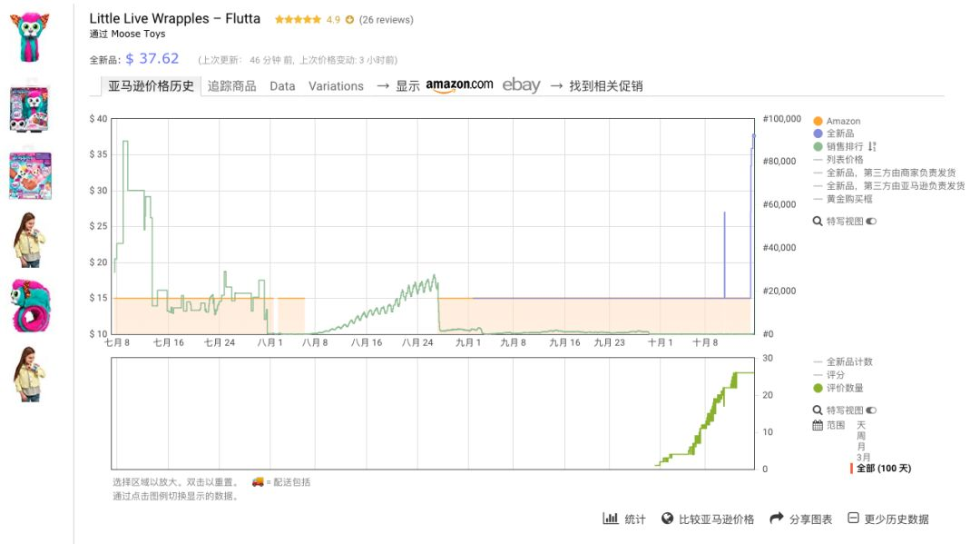The height and width of the screenshot is (544, 980).
Task: Toggle 特写视图 switch beside the review chart
Action: pyautogui.click(x=871, y=410)
